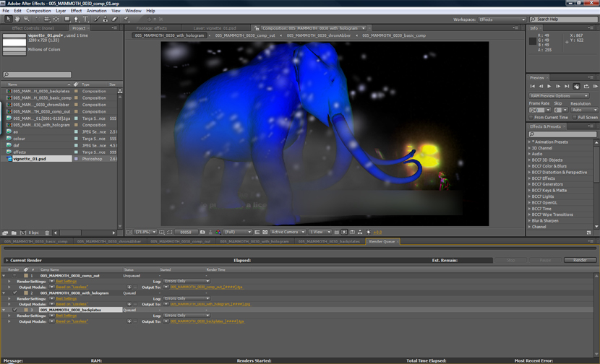This screenshot has height=364, width=600.
Task: Open Interpret Footage icon in Project panel
Action: tap(5, 233)
